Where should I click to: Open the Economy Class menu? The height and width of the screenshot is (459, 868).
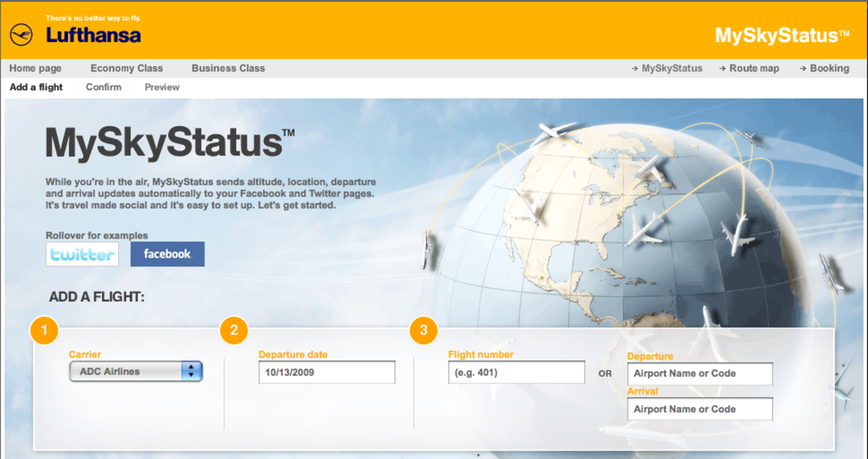tap(126, 68)
